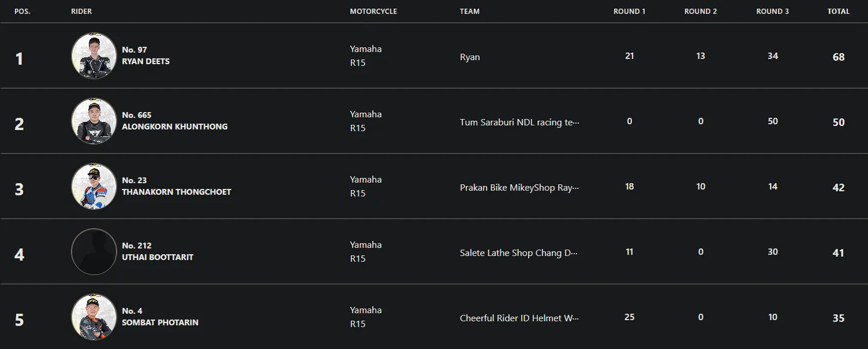Open the Tum Saraburi NDL racing team
This screenshot has height=349, width=868.
(519, 122)
